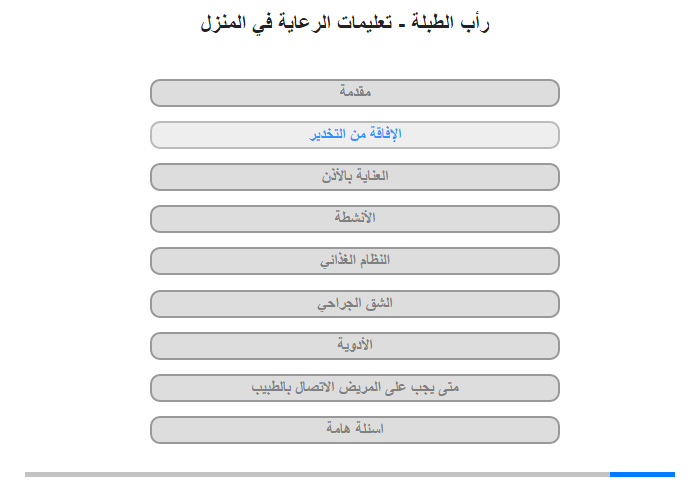Click the page title رأب الطبلة heading

point(345,23)
